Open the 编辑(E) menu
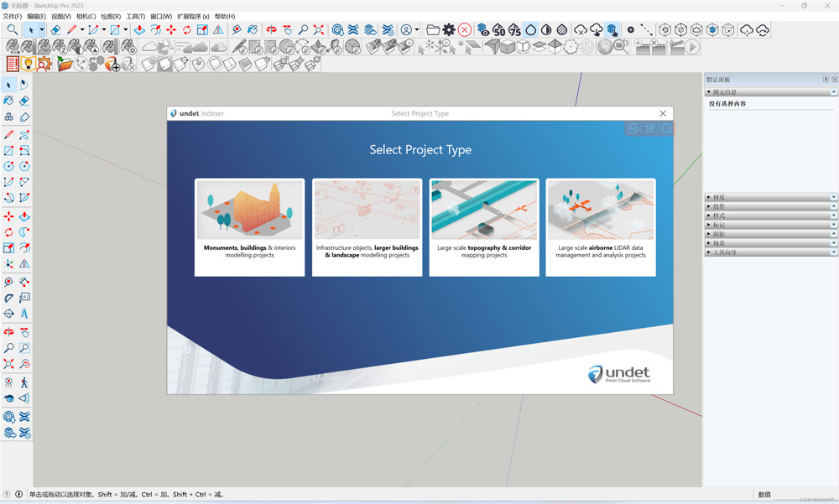 point(37,17)
